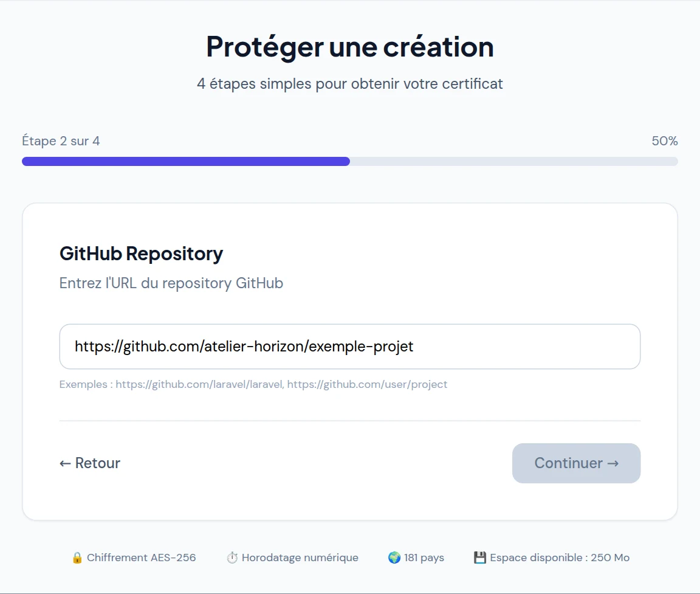Click the Horodatage numérique label
Screen dimensions: 700x594
(x=300, y=558)
